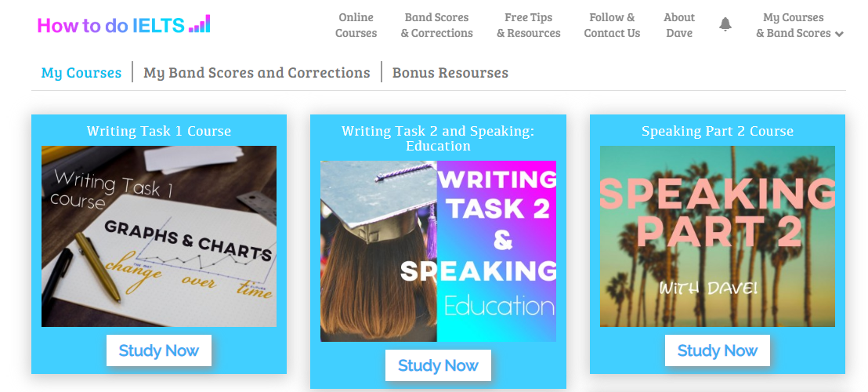Open the Online Courses menu
Image resolution: width=868 pixels, height=392 pixels.
356,25
